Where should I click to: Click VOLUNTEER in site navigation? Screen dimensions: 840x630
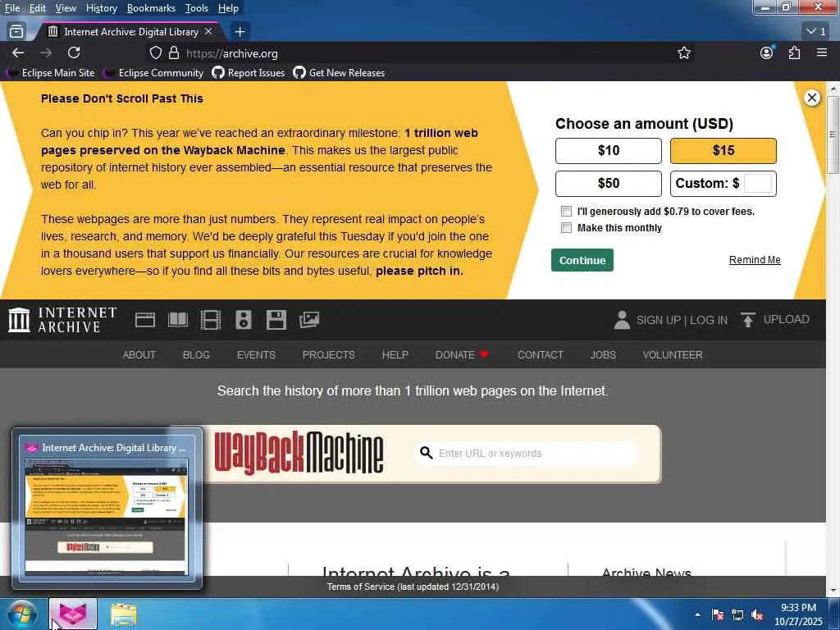click(x=673, y=355)
